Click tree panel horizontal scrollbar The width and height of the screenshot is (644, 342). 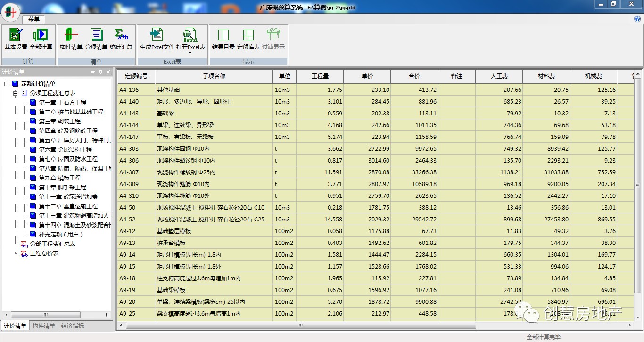(x=45, y=315)
